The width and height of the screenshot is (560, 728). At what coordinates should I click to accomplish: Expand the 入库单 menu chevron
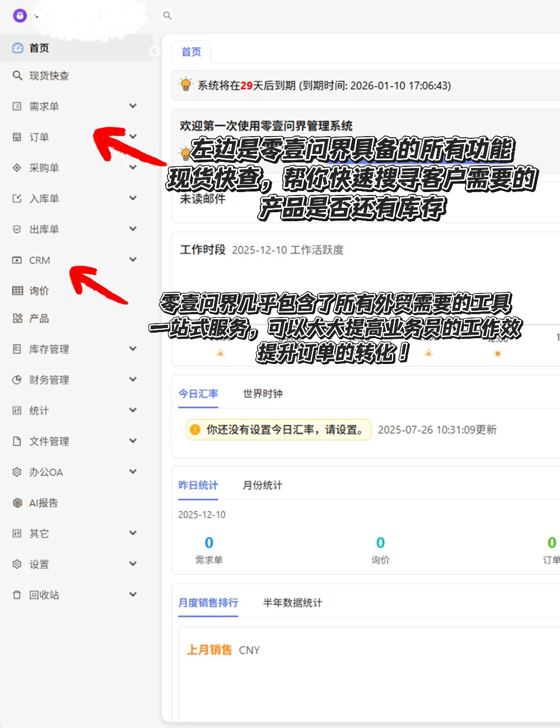[133, 198]
